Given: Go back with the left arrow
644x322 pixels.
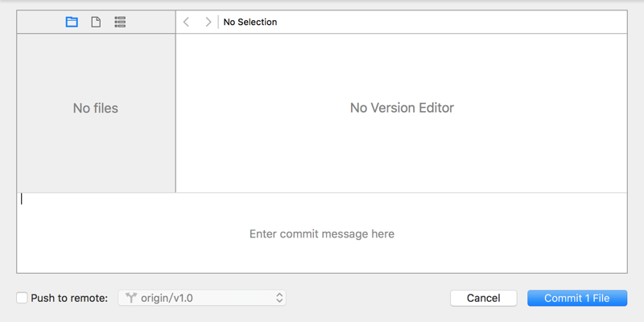Looking at the screenshot, I should 187,23.
